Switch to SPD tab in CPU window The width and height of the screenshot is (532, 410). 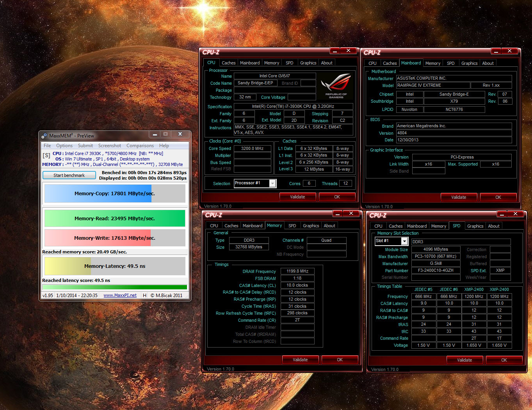290,63
